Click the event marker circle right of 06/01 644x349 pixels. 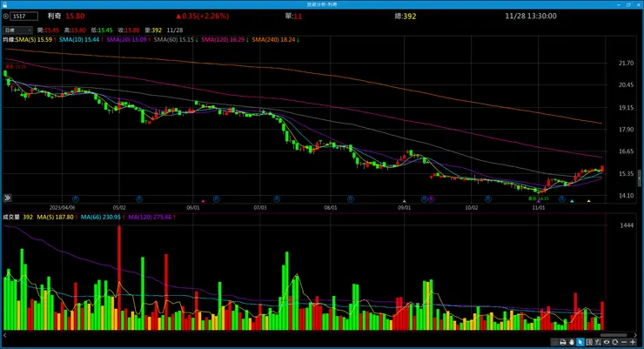pos(217,199)
